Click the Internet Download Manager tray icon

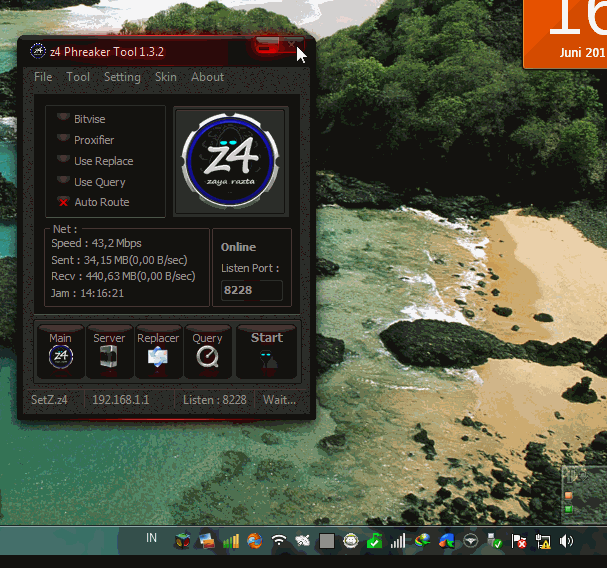coord(422,541)
